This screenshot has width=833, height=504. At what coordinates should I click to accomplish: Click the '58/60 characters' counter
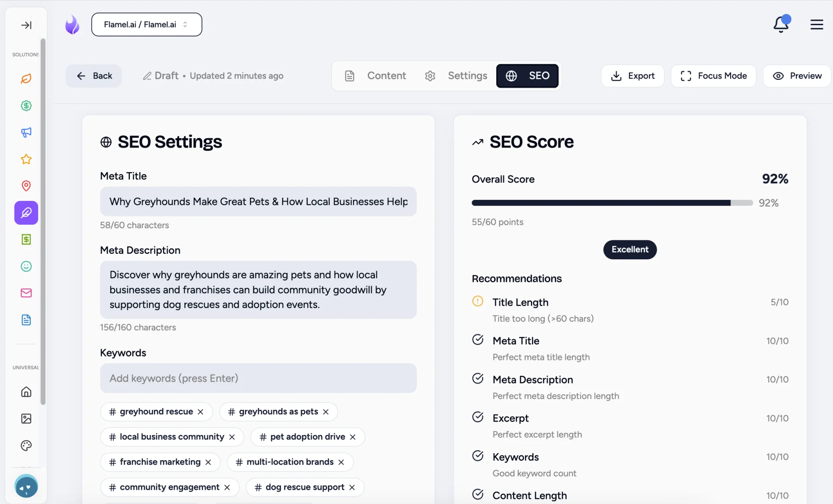[134, 225]
